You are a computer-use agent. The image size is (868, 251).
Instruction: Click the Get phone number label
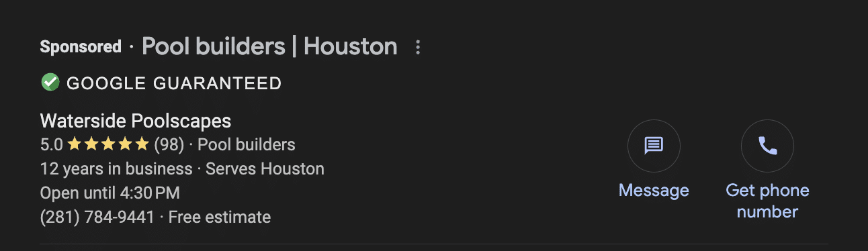coord(767,201)
